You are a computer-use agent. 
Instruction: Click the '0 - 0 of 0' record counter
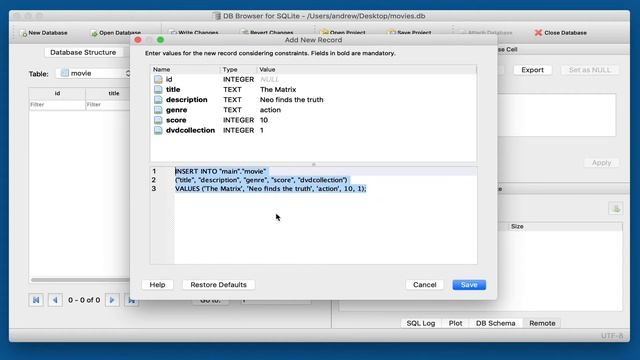pos(84,300)
